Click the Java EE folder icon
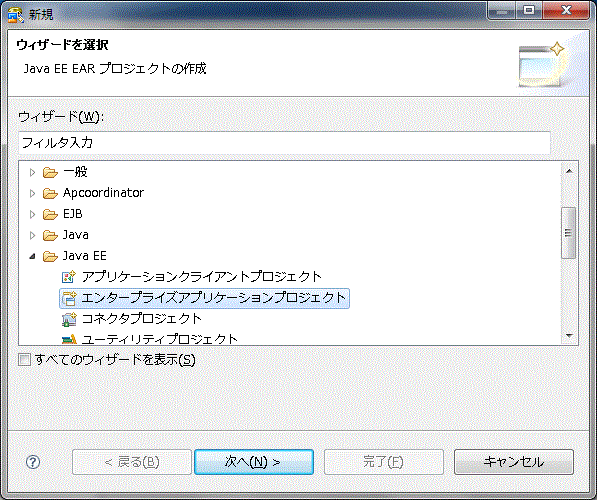 pyautogui.click(x=50, y=256)
